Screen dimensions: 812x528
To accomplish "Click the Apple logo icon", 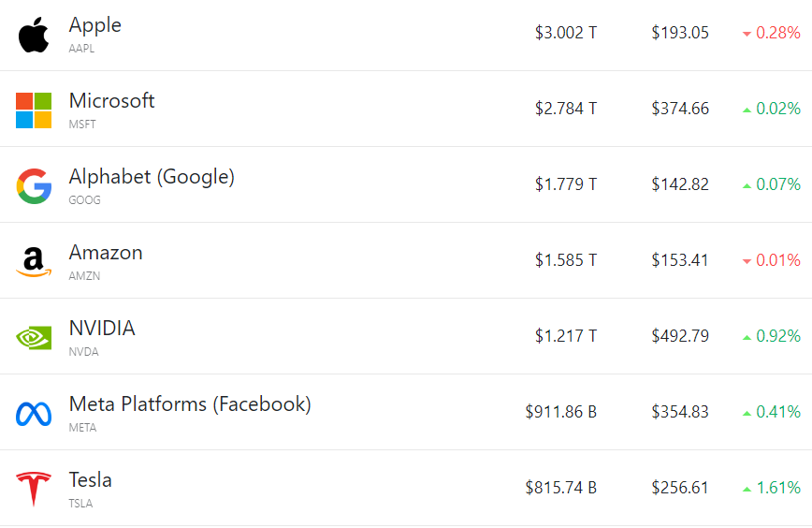I will [x=34, y=35].
